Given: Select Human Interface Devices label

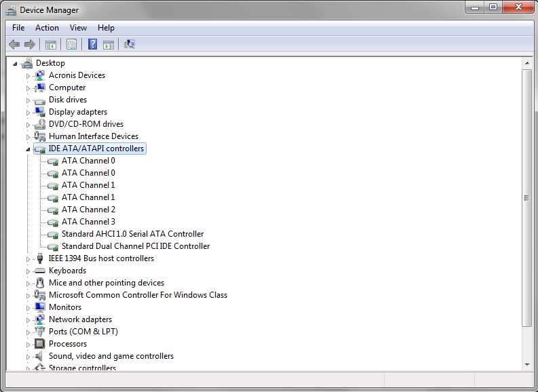Looking at the screenshot, I should tap(94, 136).
